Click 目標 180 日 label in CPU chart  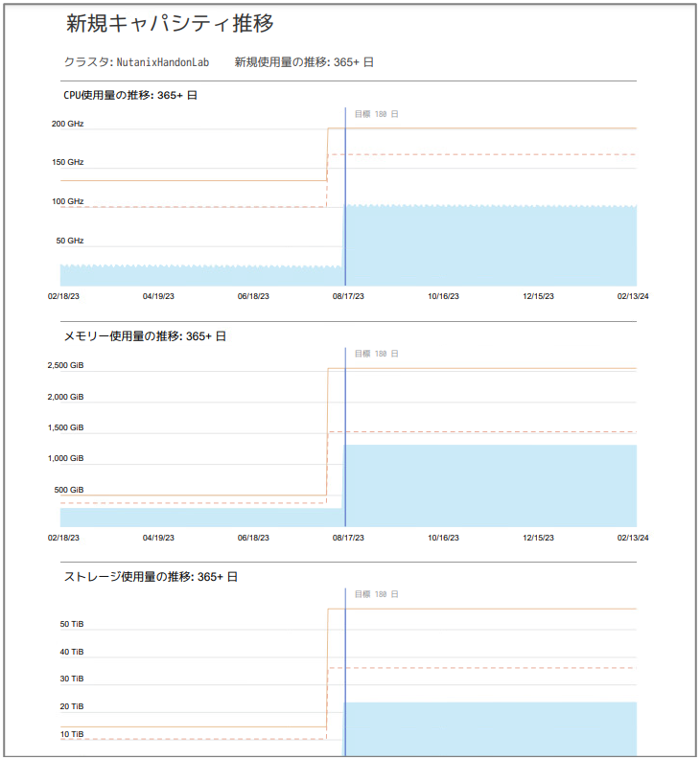377,114
